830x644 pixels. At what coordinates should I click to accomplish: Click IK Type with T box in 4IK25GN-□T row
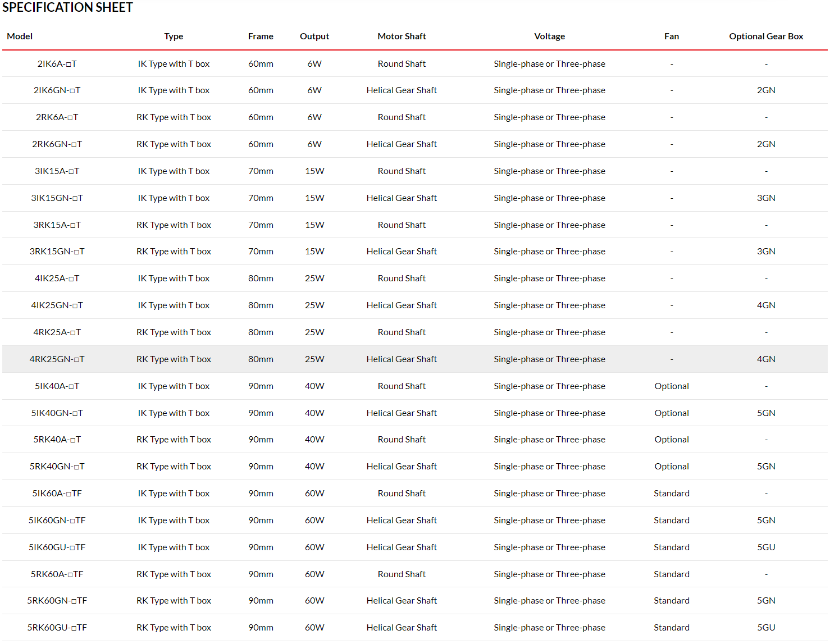[x=174, y=305]
